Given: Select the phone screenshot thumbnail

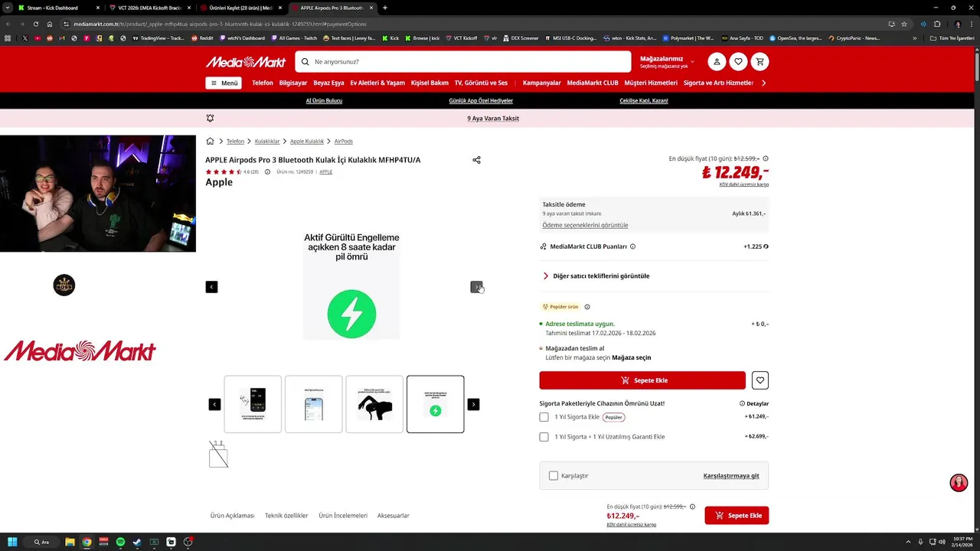Looking at the screenshot, I should coord(314,404).
